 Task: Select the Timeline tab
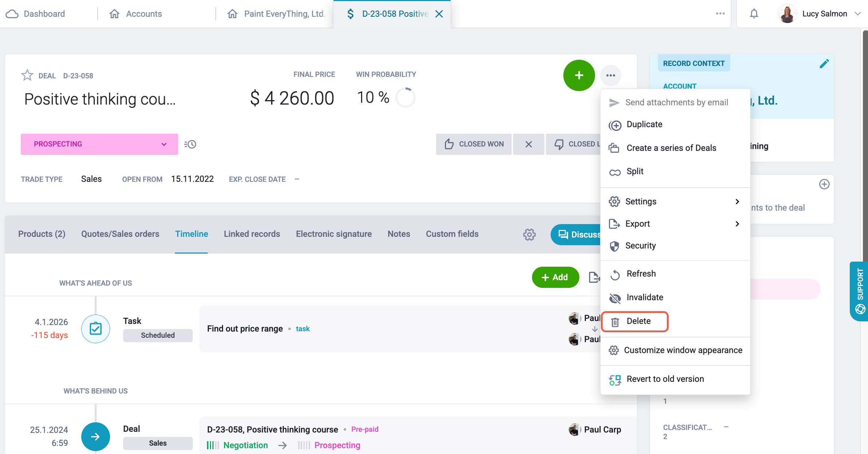(x=191, y=234)
